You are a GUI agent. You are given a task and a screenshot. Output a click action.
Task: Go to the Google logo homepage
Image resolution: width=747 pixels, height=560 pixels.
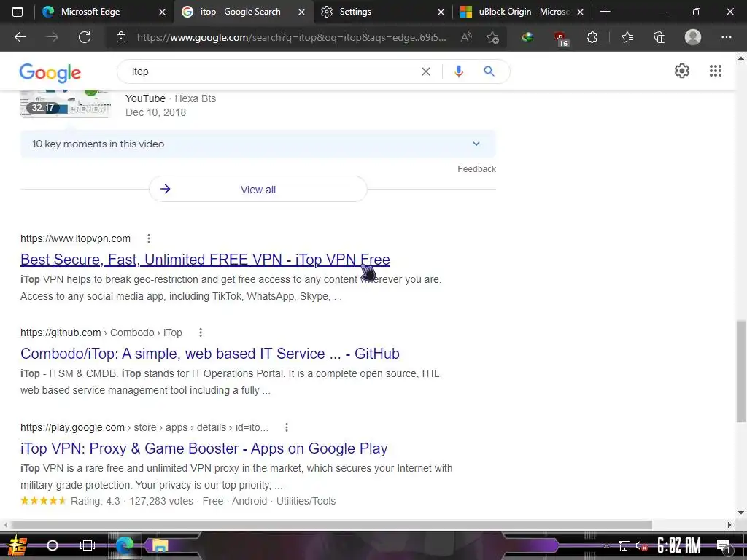point(50,72)
